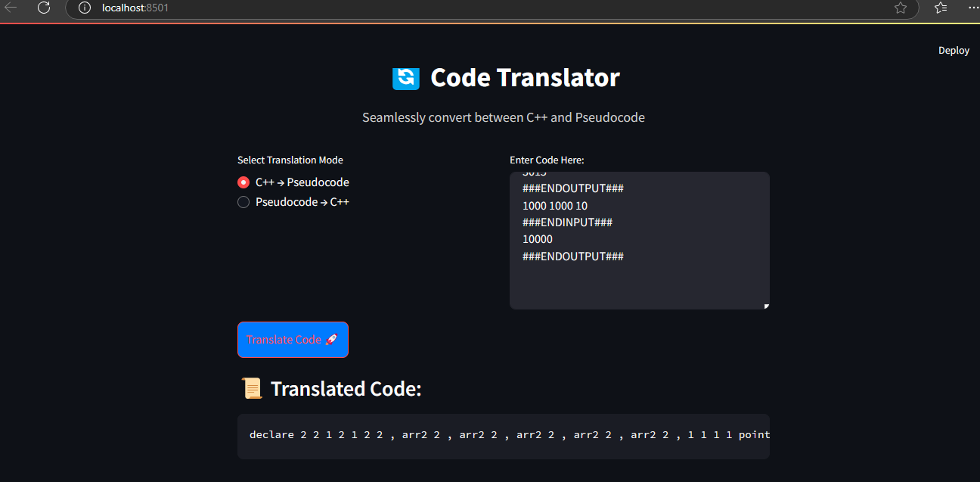Image resolution: width=980 pixels, height=482 pixels.
Task: Click the scroll emoji next to Translated Code
Action: pyautogui.click(x=252, y=389)
